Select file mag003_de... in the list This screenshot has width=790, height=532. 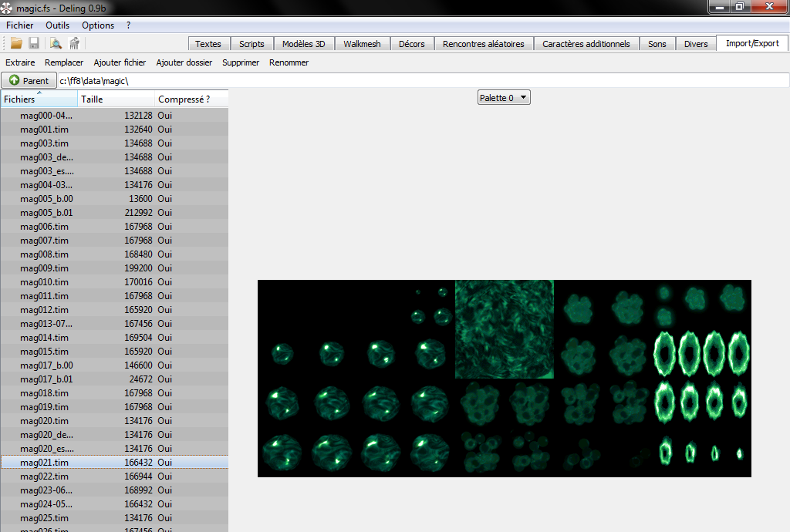point(114,157)
